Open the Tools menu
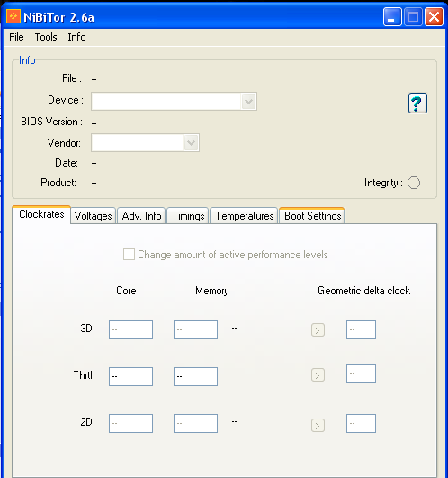This screenshot has width=448, height=478. pyautogui.click(x=46, y=37)
